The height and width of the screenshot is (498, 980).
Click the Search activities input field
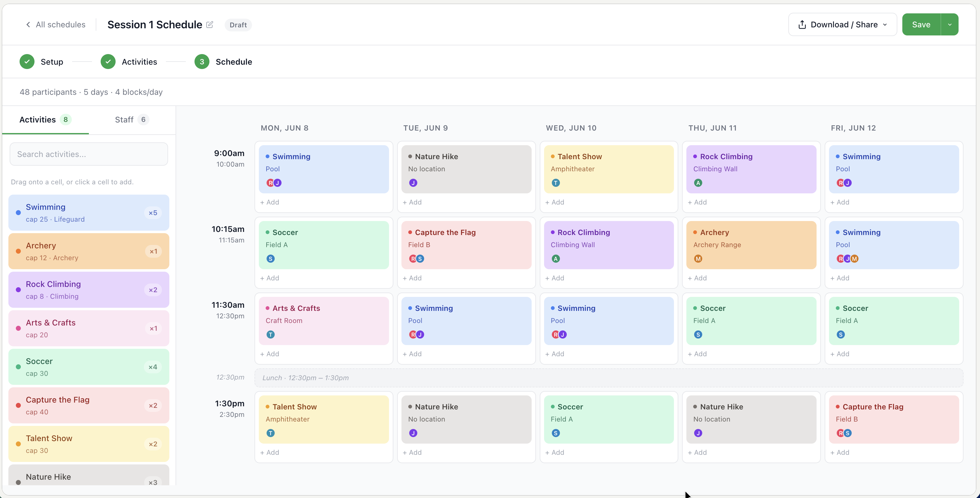tap(89, 154)
